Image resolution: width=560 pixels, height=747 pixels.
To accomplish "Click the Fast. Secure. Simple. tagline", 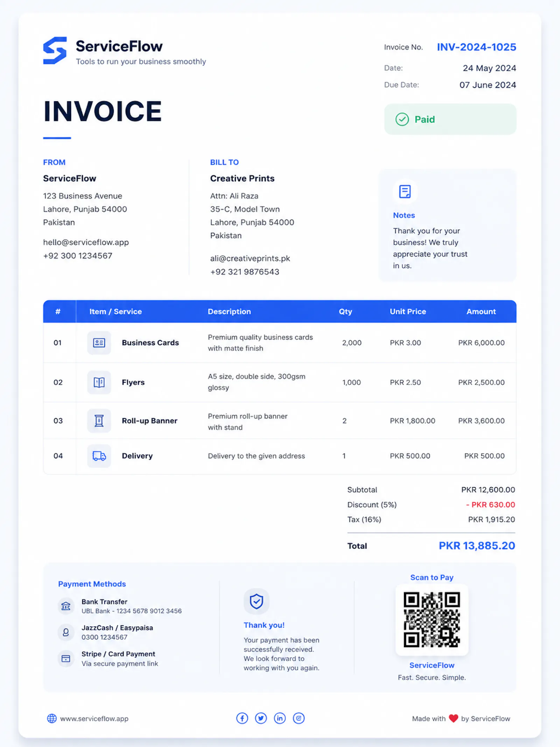I will [x=432, y=677].
